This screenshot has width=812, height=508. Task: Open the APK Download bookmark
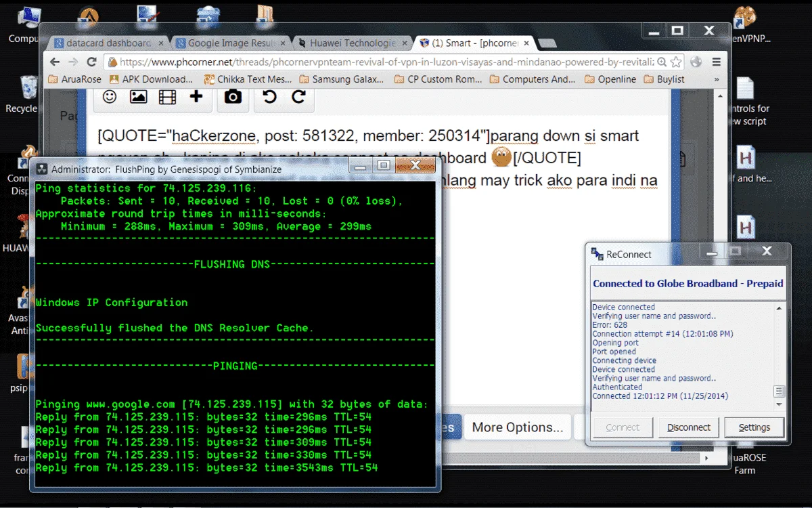click(150, 79)
